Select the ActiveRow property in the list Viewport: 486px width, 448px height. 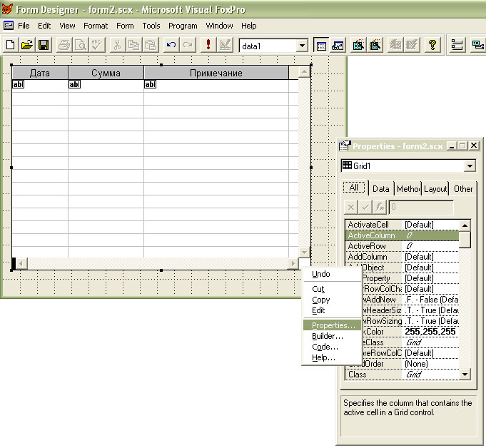(x=367, y=246)
